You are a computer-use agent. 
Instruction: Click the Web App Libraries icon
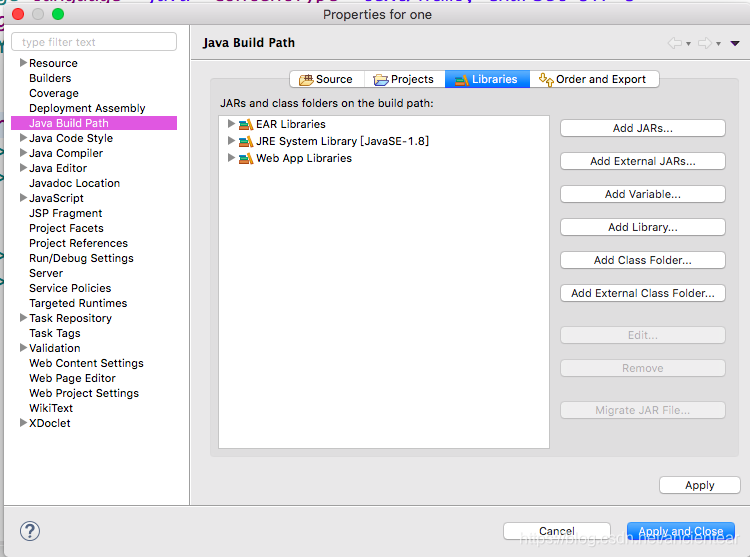(x=246, y=158)
